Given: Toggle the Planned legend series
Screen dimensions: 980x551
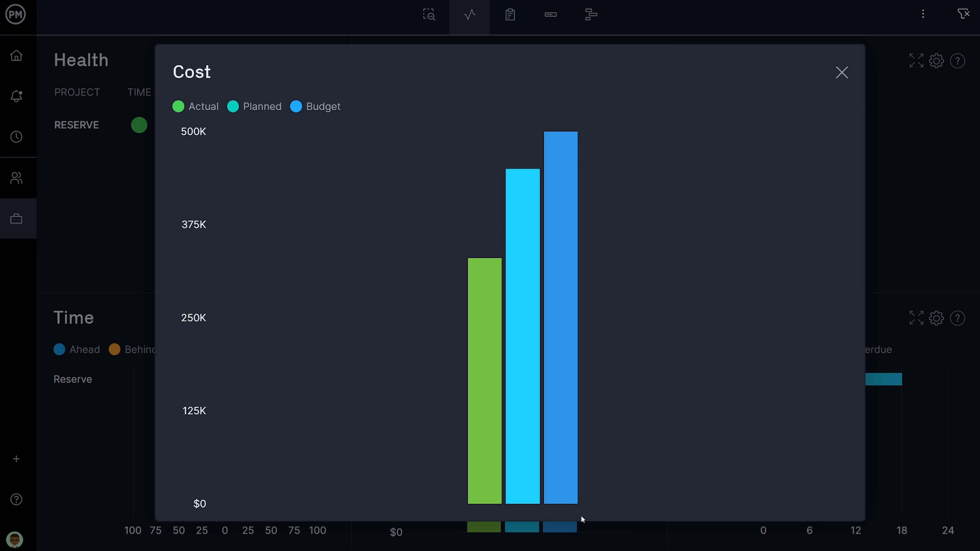Looking at the screenshot, I should coord(254,106).
